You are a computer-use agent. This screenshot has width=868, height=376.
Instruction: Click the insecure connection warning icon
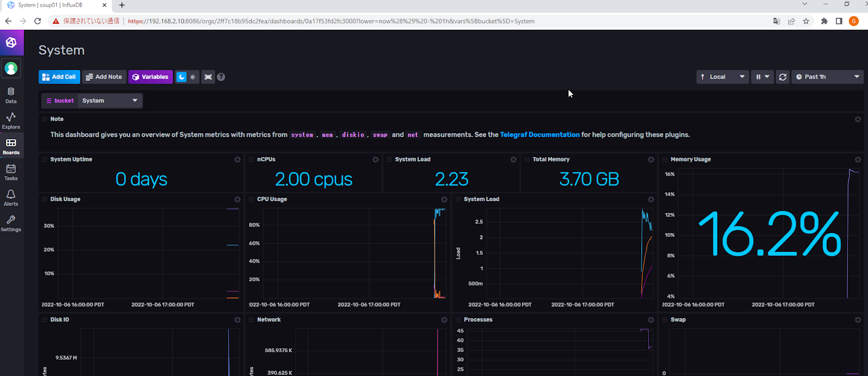(x=56, y=21)
